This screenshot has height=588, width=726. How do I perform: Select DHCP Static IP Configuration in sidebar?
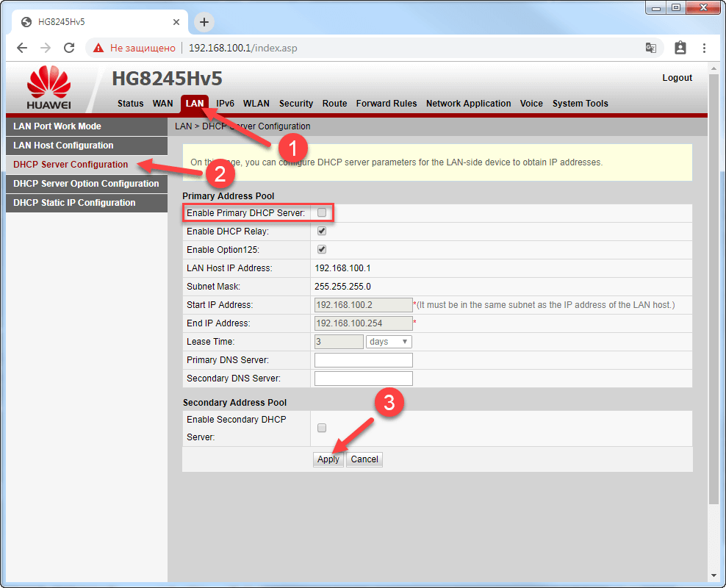pos(73,202)
